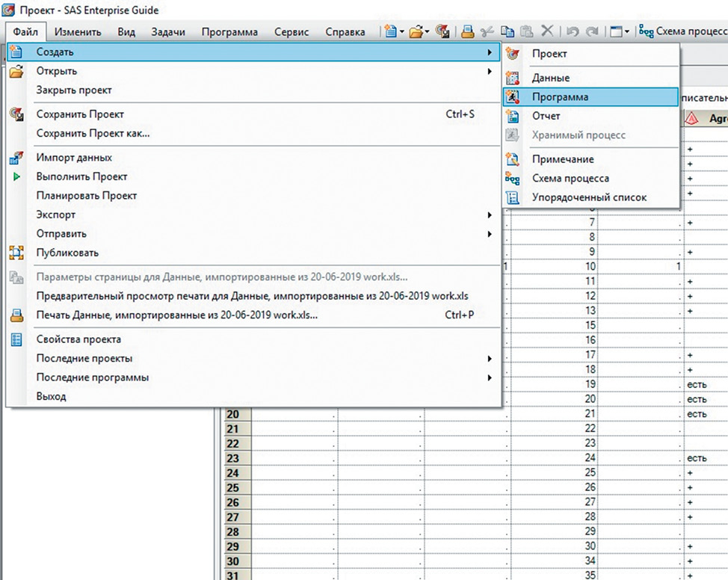
Task: Expand the Создать submenu arrow
Action: coord(490,52)
